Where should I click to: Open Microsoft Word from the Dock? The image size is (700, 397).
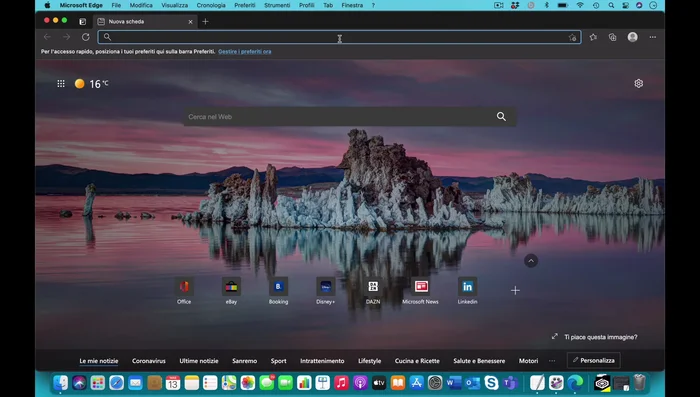pos(454,383)
